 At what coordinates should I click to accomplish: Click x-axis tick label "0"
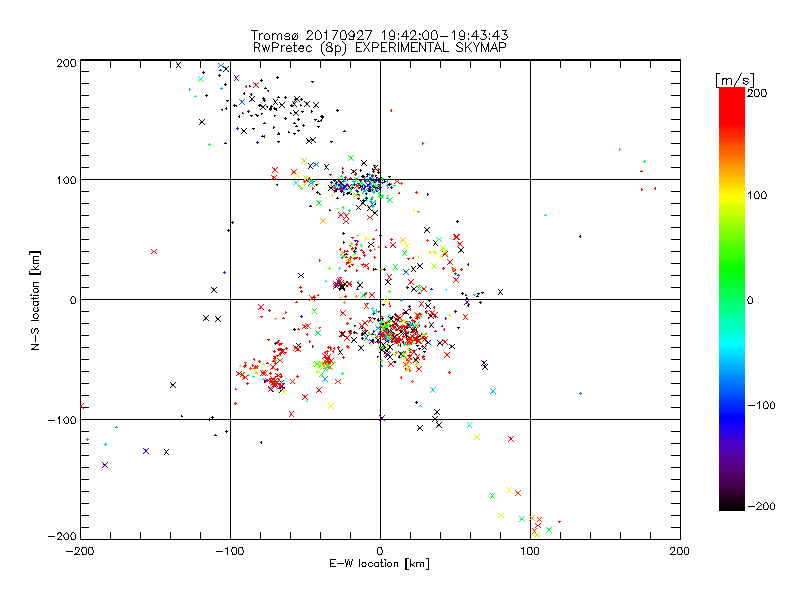click(380, 551)
